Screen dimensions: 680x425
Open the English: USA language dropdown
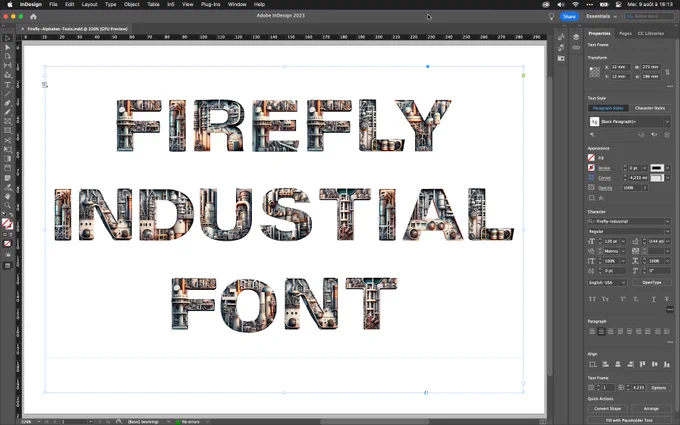point(607,282)
